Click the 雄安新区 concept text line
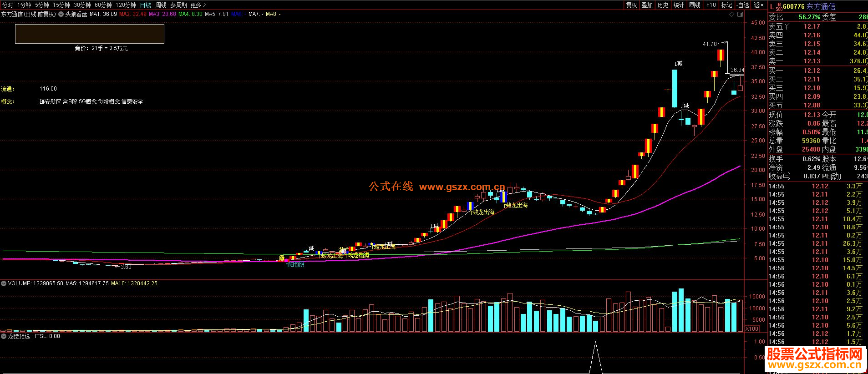The image size is (868, 374). (91, 101)
